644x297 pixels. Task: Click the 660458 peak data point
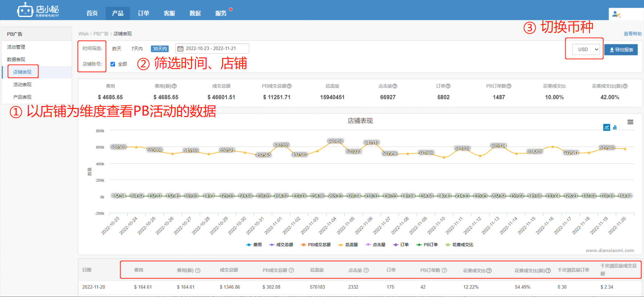pyautogui.click(x=335, y=141)
